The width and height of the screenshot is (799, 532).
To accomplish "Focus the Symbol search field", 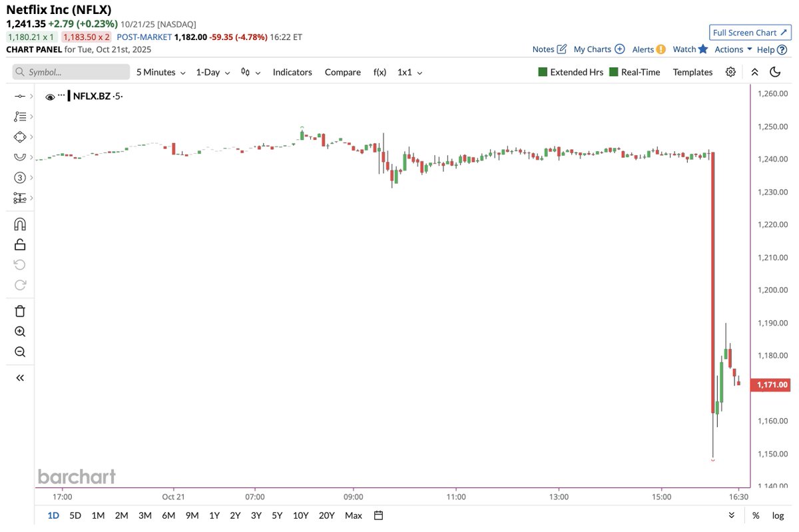I will (71, 72).
